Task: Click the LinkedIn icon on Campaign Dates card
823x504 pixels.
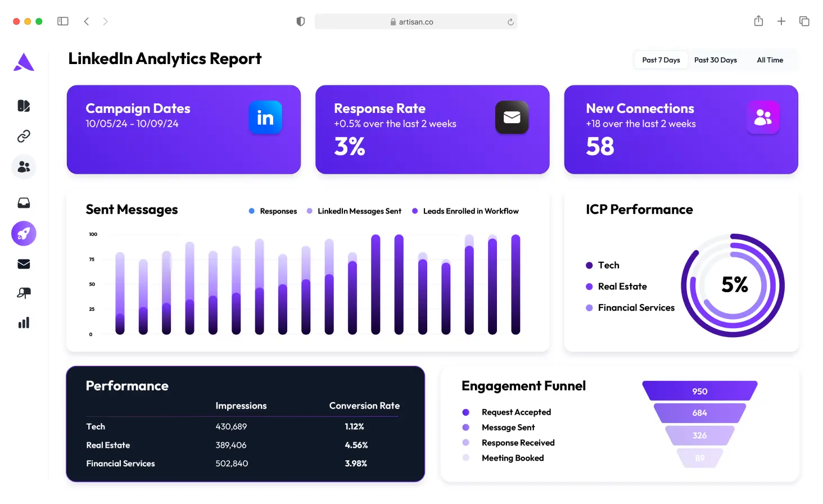Action: click(265, 117)
